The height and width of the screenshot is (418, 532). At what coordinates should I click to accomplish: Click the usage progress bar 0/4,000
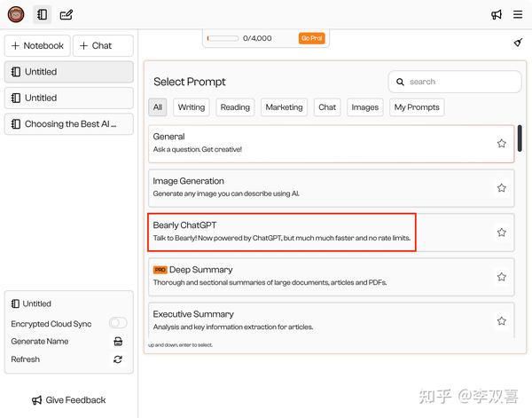(x=223, y=38)
